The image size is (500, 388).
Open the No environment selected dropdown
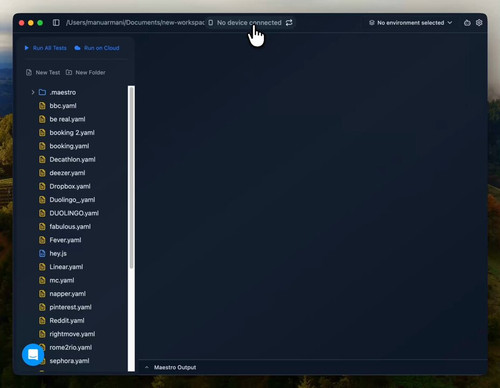tap(411, 23)
